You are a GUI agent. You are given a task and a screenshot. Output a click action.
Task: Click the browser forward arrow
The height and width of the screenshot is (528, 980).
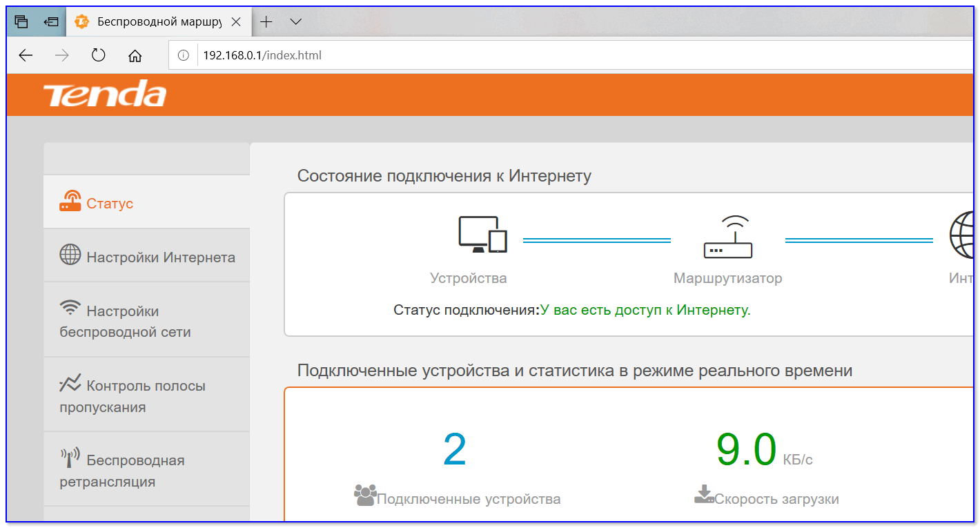click(62, 55)
